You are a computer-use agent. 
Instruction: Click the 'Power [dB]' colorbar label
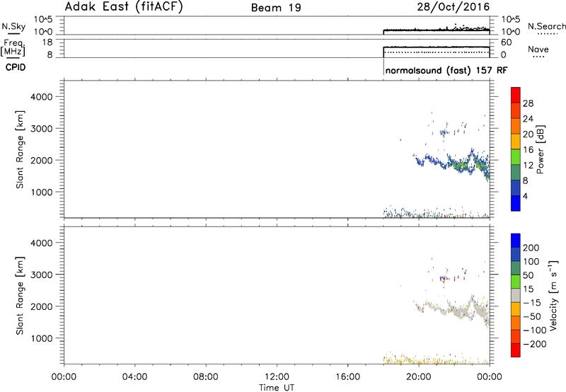540,149
